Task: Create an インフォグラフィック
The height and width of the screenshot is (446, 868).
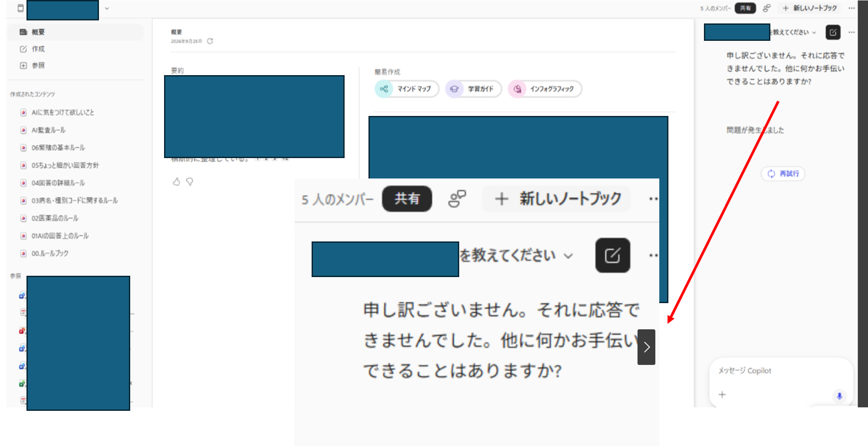Action: click(x=545, y=89)
